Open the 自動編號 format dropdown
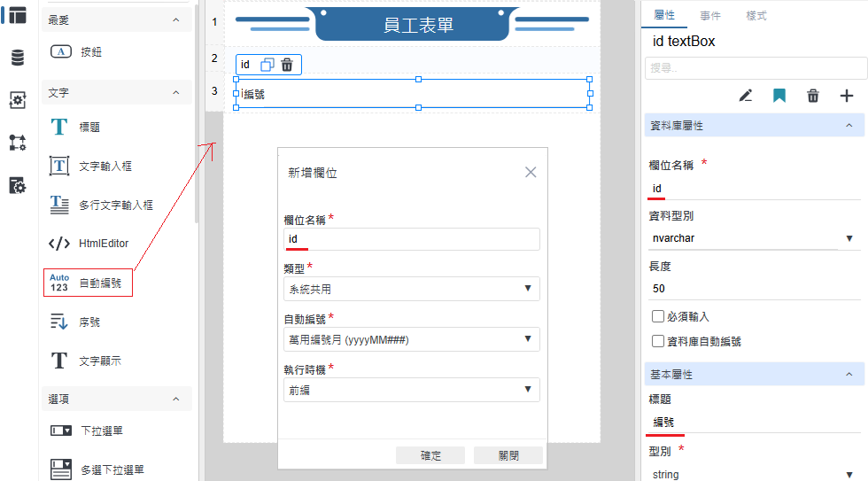Viewport: 868px width, 481px height. (411, 339)
